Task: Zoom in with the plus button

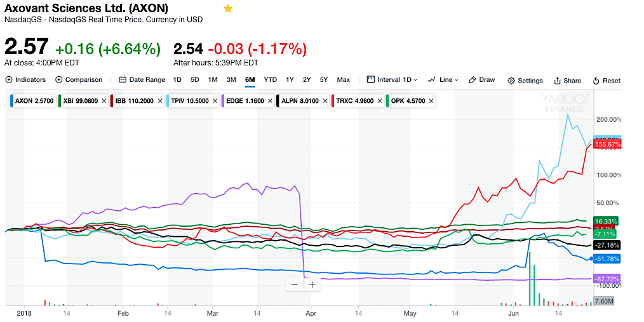Action: 312,285
